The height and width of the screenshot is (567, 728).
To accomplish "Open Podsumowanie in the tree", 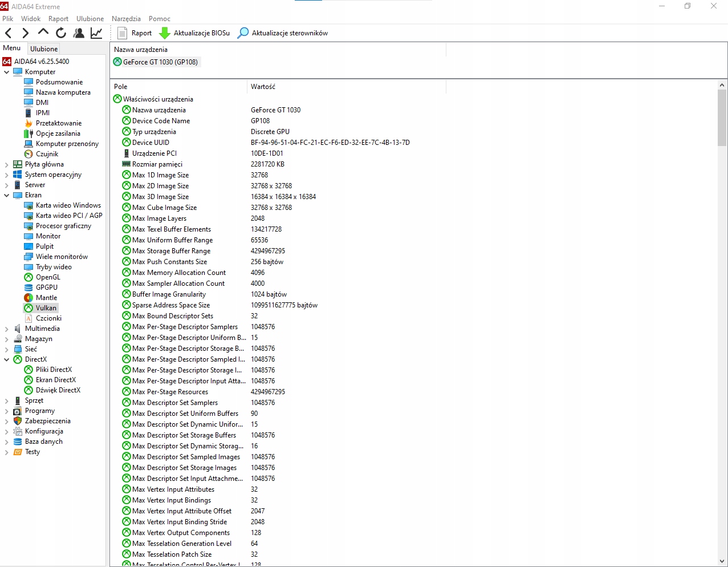I will pos(54,82).
